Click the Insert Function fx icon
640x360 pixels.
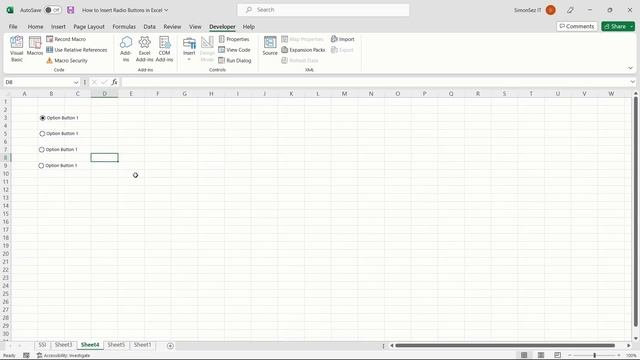[x=114, y=82]
